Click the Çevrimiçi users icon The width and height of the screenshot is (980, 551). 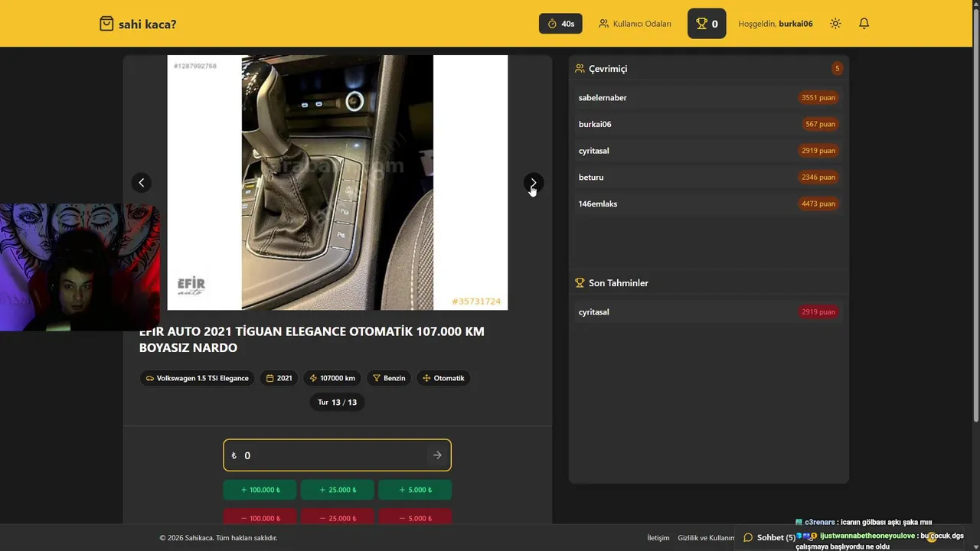tap(580, 69)
